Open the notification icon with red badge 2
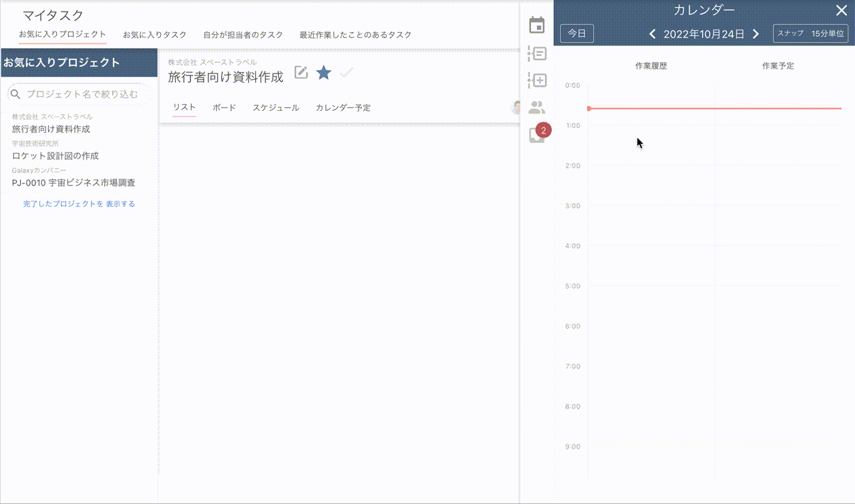 538,134
